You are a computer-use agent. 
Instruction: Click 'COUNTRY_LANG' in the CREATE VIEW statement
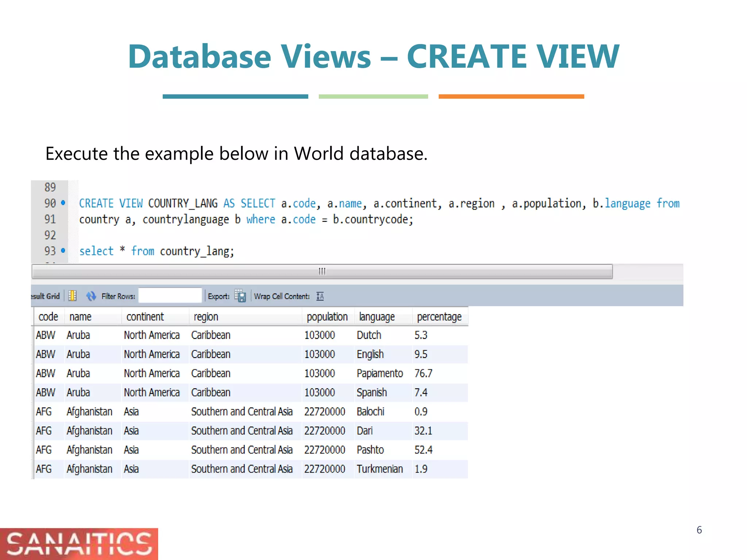click(183, 203)
